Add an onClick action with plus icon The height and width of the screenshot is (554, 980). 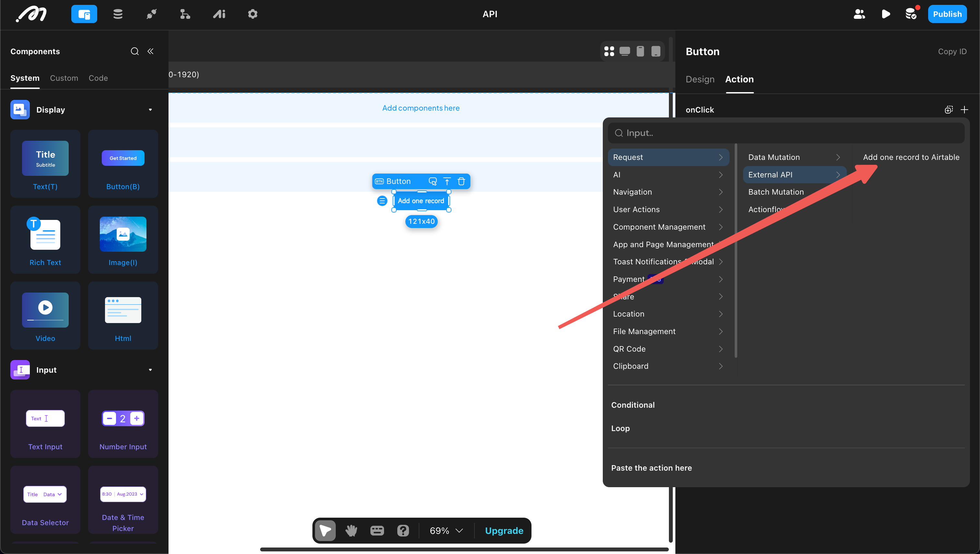pyautogui.click(x=964, y=110)
